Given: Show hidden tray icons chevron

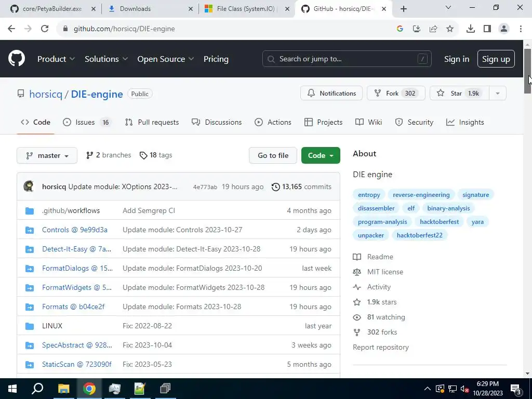Looking at the screenshot, I should tap(428, 389).
